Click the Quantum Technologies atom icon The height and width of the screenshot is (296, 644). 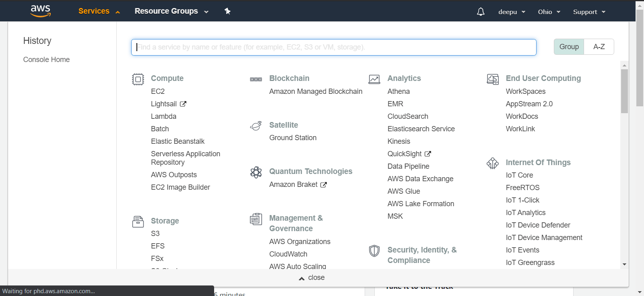[256, 172]
